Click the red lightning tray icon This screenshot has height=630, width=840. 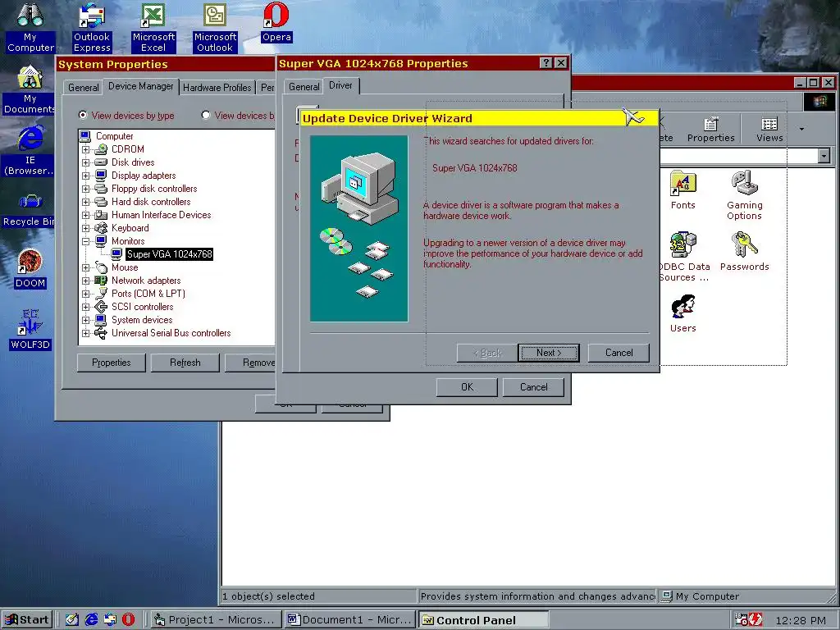756,619
